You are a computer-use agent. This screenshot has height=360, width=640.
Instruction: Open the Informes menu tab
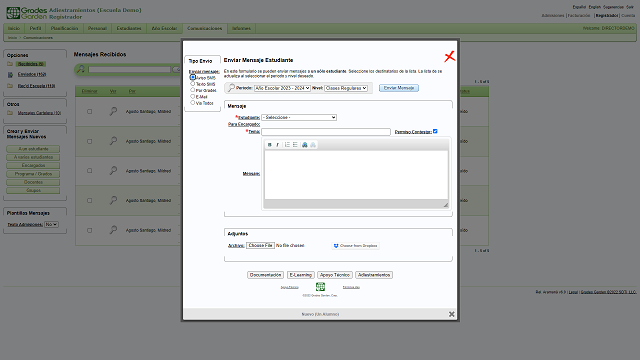click(241, 28)
